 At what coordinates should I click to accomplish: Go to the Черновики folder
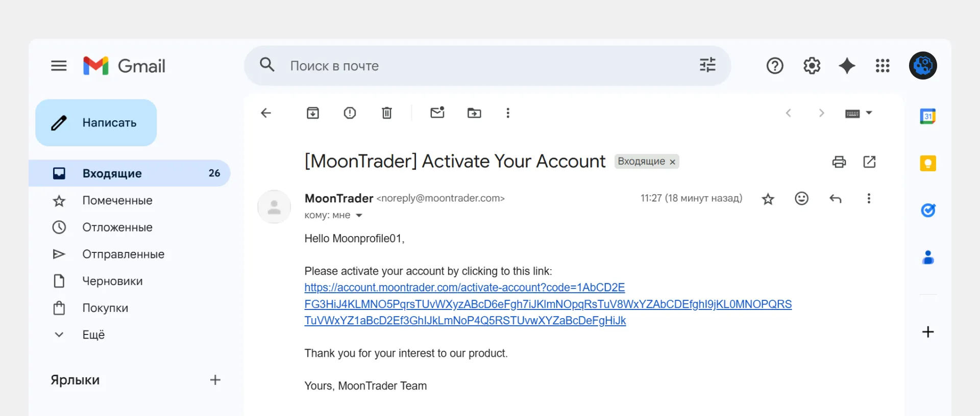tap(112, 281)
